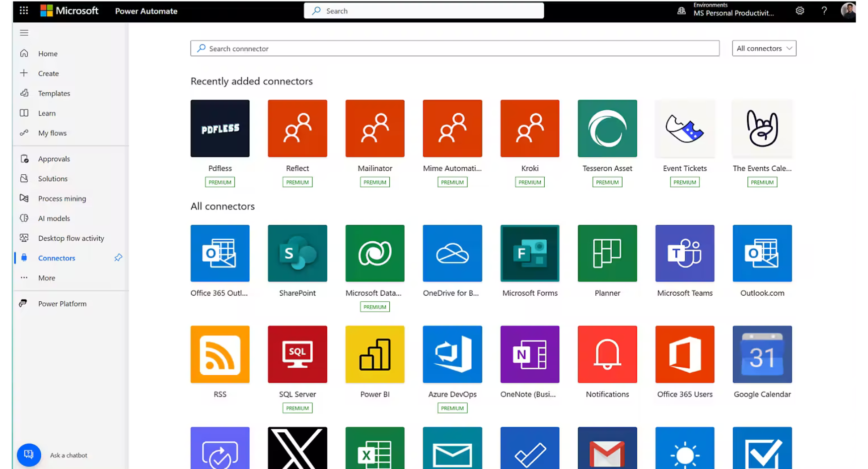
Task: Open the Event Tickets connector icon
Action: pos(685,128)
